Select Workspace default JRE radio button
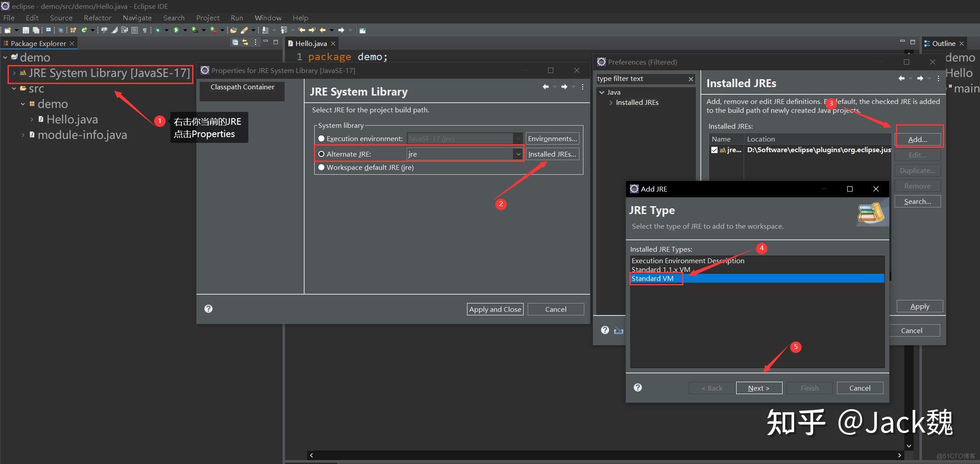Screen dimensions: 980x464 click(x=321, y=167)
